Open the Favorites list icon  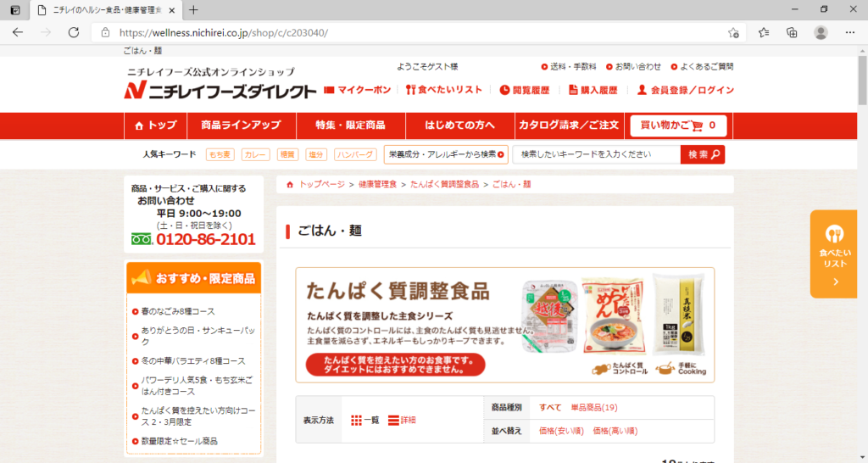click(764, 33)
